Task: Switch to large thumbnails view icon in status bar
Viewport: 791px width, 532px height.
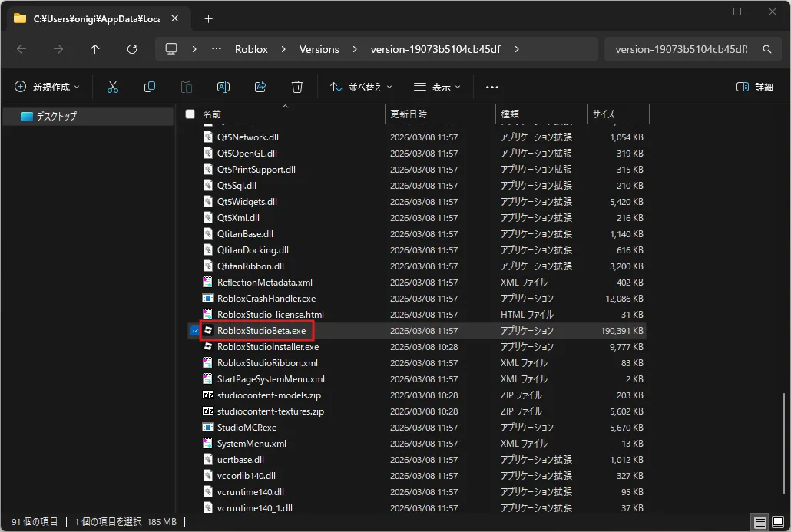Action: click(778, 522)
